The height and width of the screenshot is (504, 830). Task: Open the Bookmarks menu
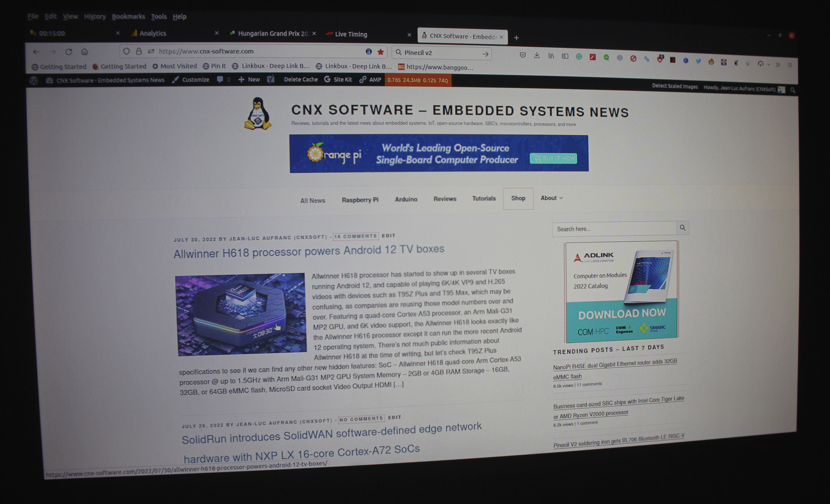(128, 16)
